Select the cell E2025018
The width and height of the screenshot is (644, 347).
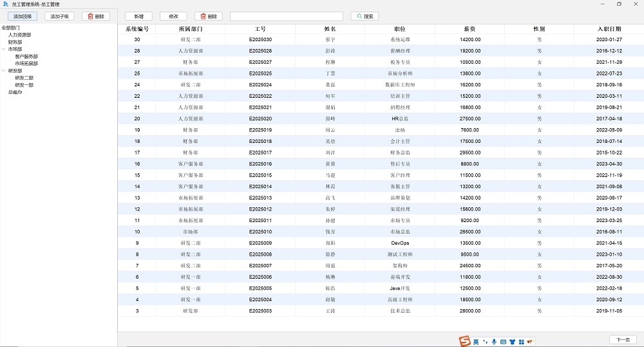(260, 141)
